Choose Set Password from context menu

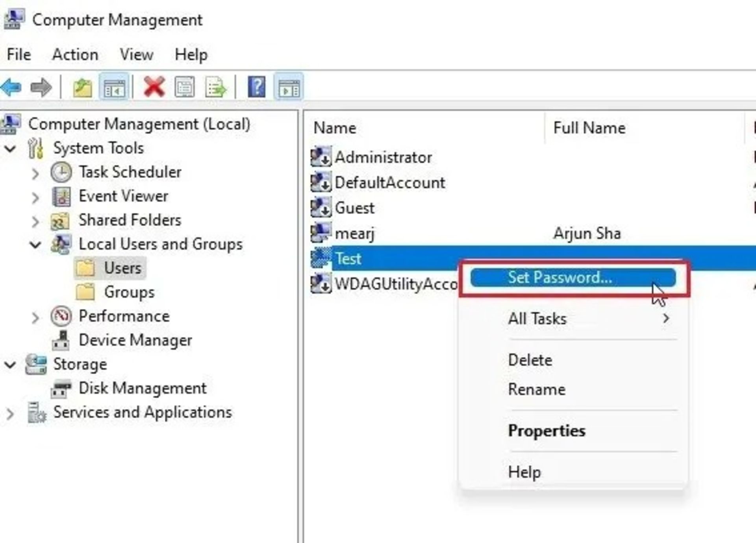(573, 277)
